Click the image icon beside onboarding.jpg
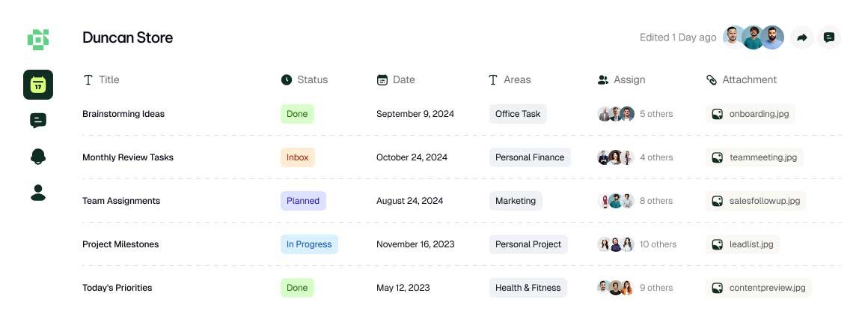The width and height of the screenshot is (868, 311). coord(717,114)
